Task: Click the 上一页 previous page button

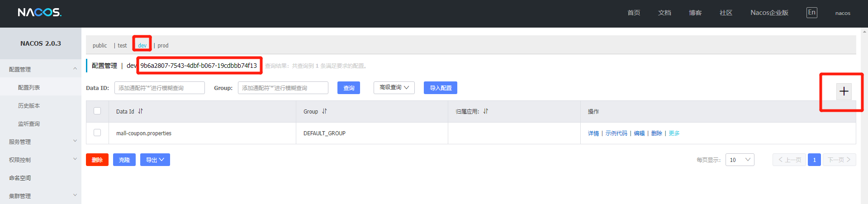Action: 789,160
